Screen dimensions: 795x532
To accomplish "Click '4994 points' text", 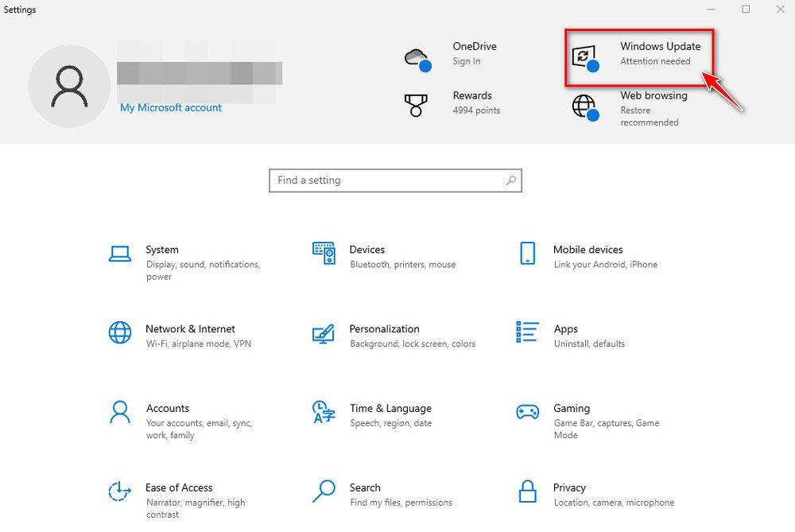I will tap(476, 110).
